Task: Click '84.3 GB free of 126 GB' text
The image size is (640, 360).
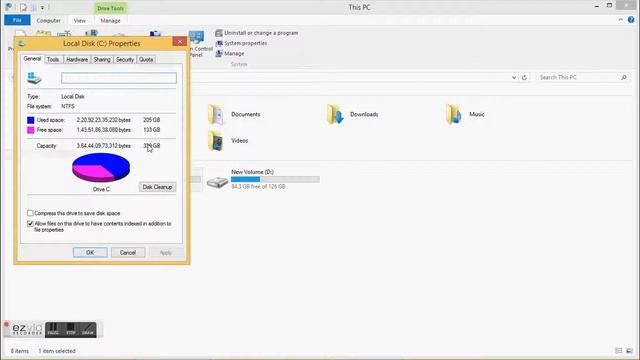Action: click(x=258, y=187)
